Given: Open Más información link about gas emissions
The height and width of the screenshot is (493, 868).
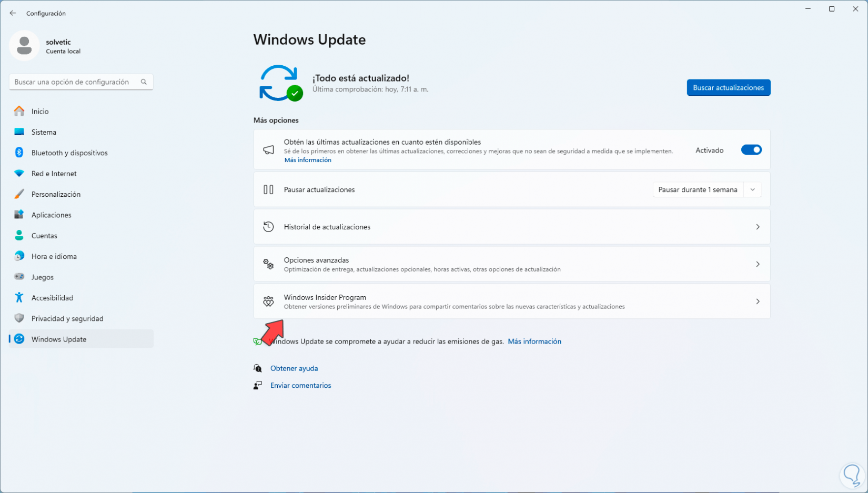Looking at the screenshot, I should pyautogui.click(x=534, y=341).
